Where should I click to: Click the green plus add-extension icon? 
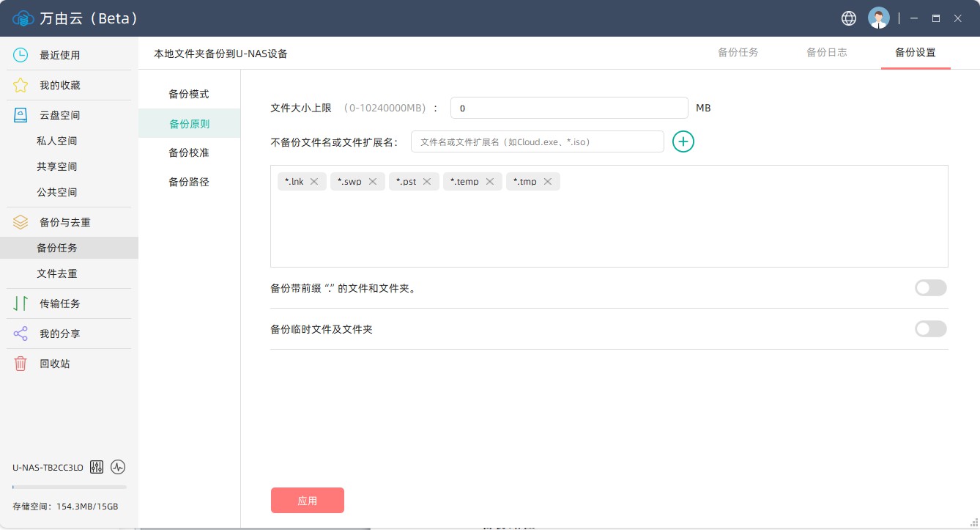683,141
